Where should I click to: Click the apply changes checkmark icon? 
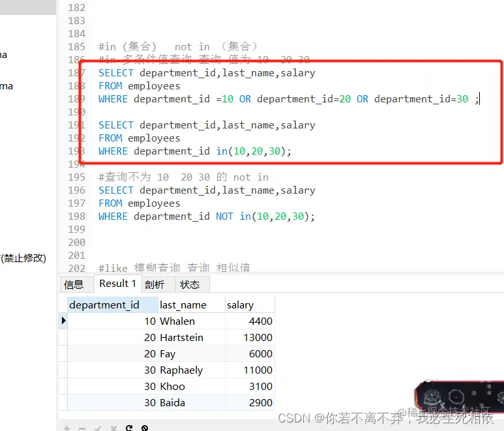tap(98, 428)
